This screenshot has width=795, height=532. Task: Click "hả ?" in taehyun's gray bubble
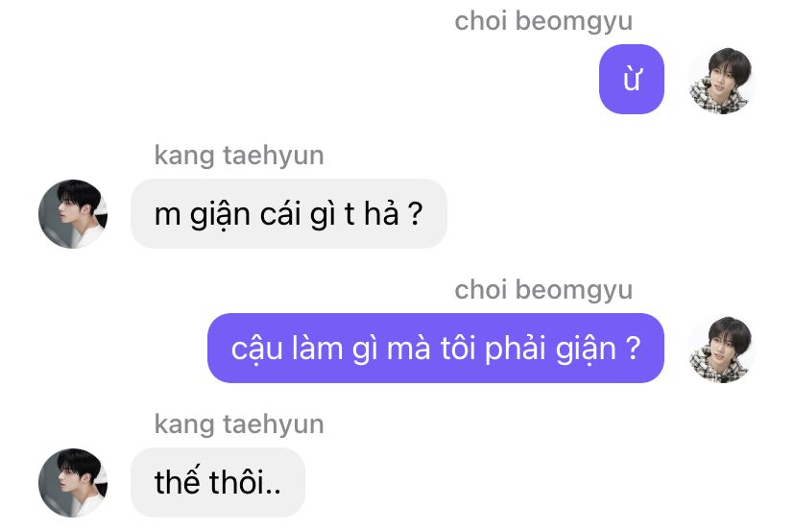(394, 213)
